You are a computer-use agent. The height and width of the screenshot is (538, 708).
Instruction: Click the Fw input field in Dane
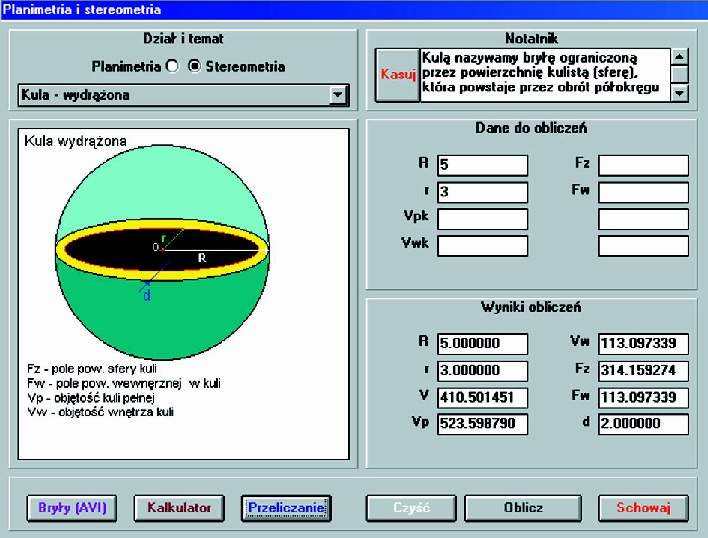pyautogui.click(x=643, y=193)
